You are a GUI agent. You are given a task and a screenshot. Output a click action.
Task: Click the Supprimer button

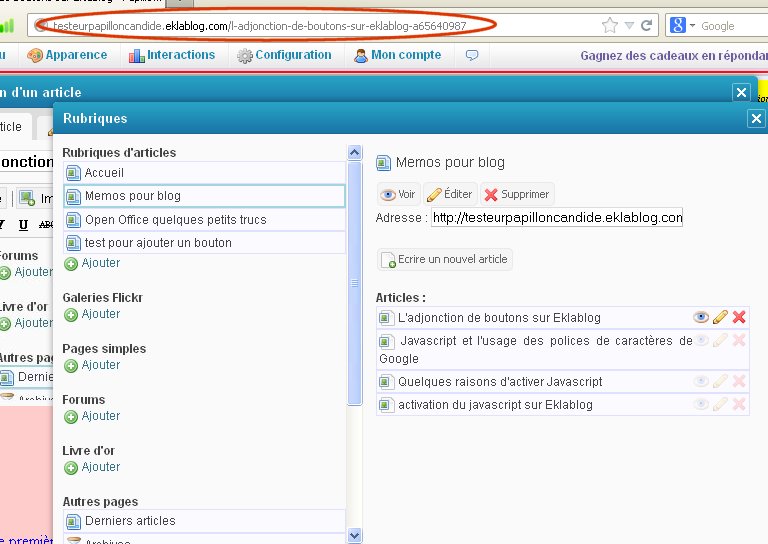tap(517, 194)
